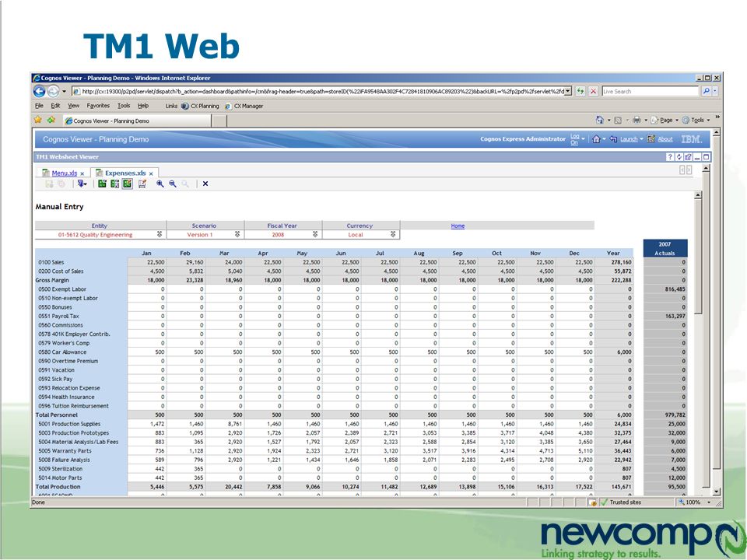Viewport: 747px width, 560px height.
Task: Click the Refresh page icon beside address bar
Action: tap(580, 91)
